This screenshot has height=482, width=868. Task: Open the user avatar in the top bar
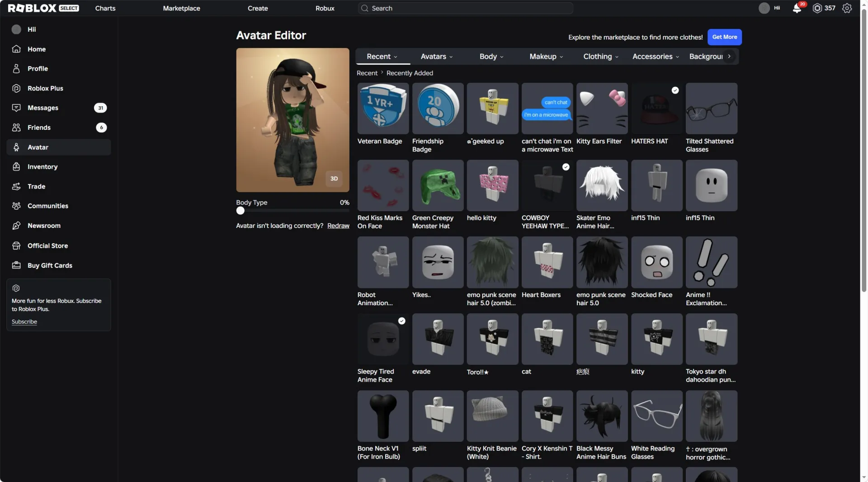[x=764, y=8]
